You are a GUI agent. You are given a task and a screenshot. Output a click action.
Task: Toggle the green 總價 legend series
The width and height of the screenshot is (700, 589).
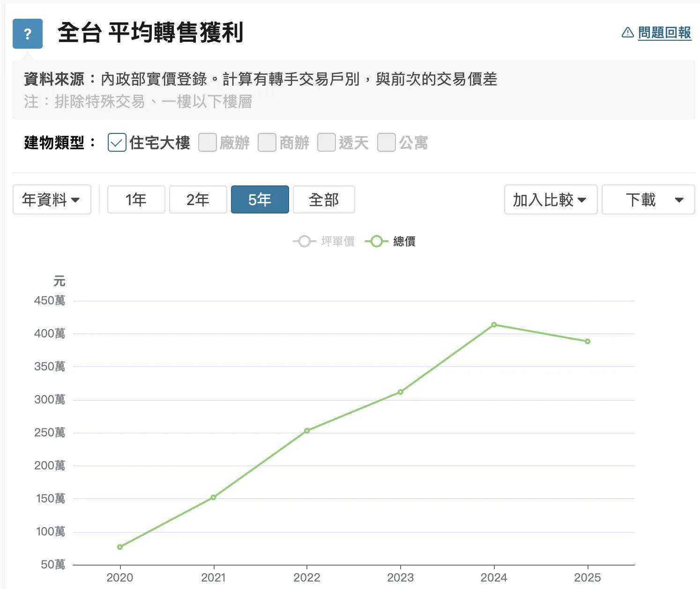(390, 241)
